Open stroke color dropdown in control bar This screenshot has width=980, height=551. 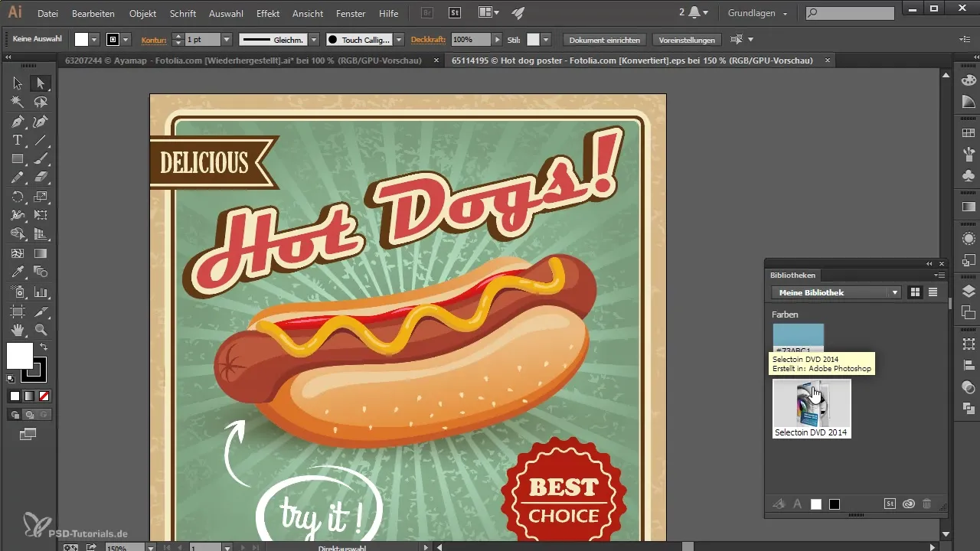126,39
